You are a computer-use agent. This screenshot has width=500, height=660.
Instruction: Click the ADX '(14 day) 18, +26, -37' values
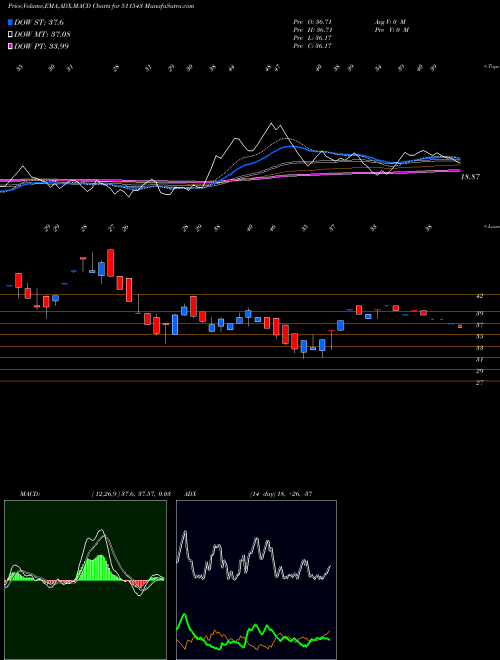click(281, 494)
